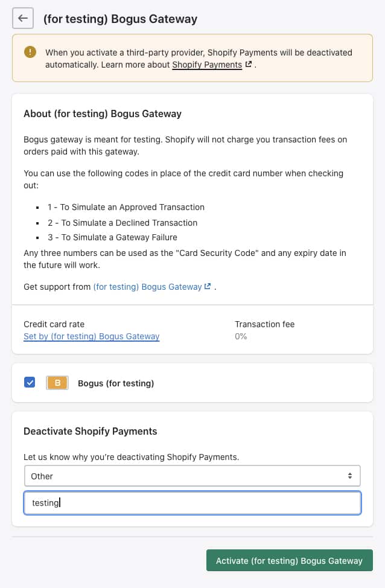This screenshot has width=385, height=588.
Task: Click the Simulate a Gateway Failure list item
Action: 112,237
